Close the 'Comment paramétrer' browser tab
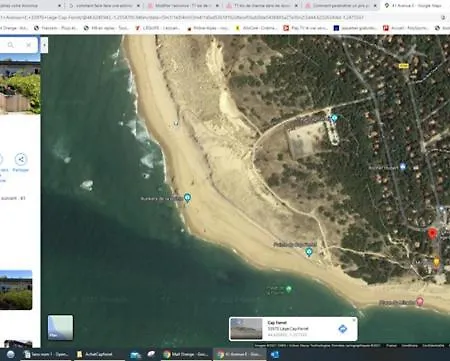Screen dimensions: 450x361 (375, 6)
